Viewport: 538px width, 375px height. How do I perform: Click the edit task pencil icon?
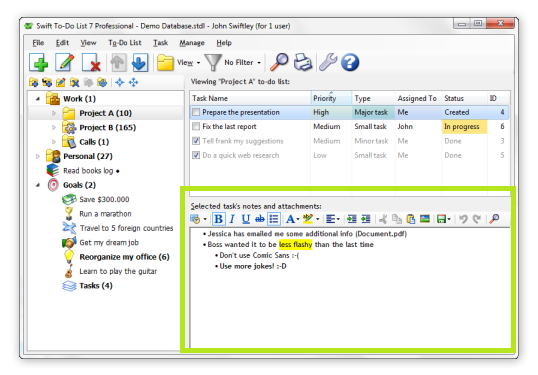(65, 62)
